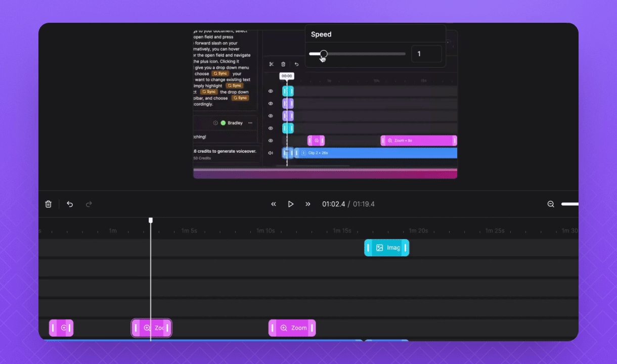Toggle eye icon of the Zoom • 8s track
617x364 pixels.
pos(271,141)
